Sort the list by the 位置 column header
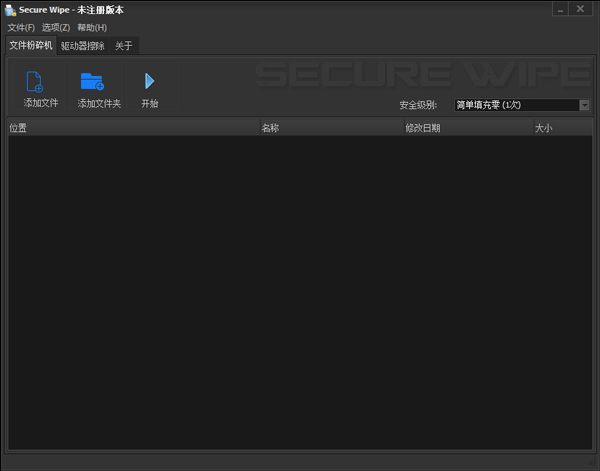Viewport: 600px width, 471px height. pyautogui.click(x=130, y=128)
